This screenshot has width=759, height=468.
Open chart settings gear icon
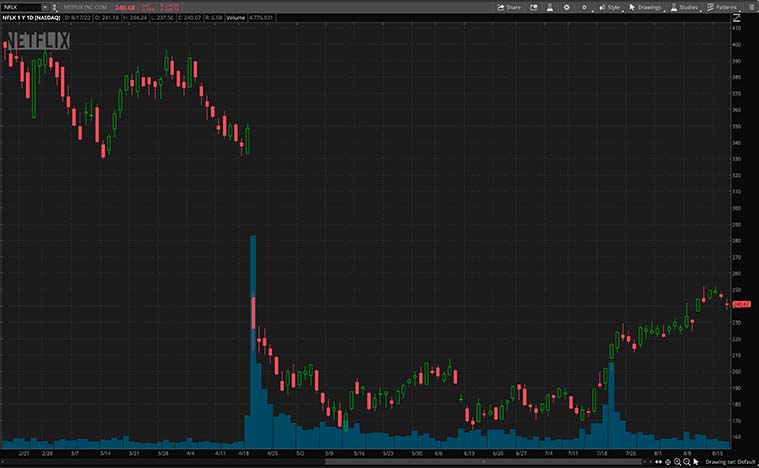[566, 7]
